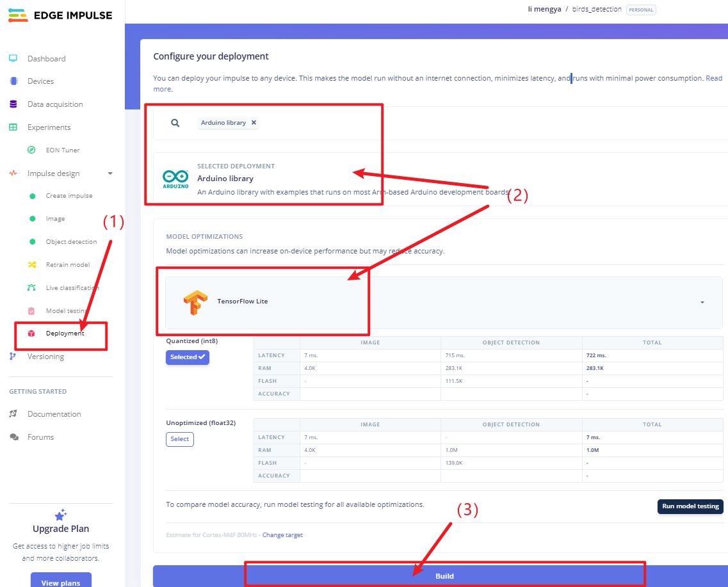Open the Change target link
Viewport: 728px width, 587px height.
point(282,535)
